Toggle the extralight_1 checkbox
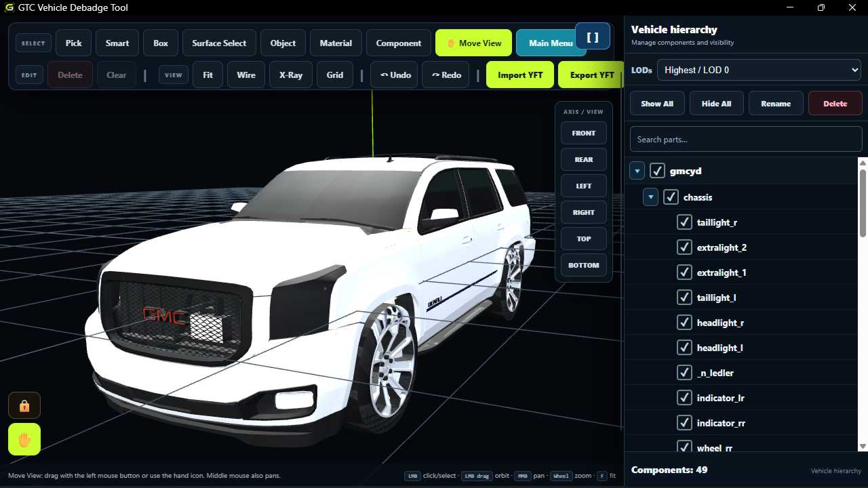The height and width of the screenshot is (488, 868). click(x=684, y=272)
